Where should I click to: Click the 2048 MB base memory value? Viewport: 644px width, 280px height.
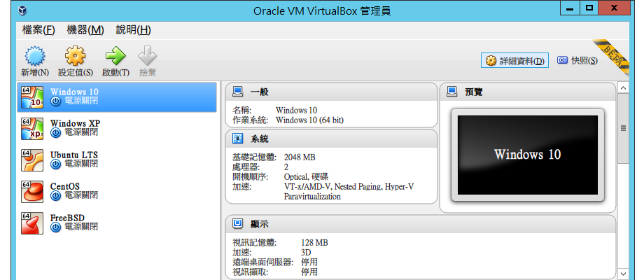point(300,157)
